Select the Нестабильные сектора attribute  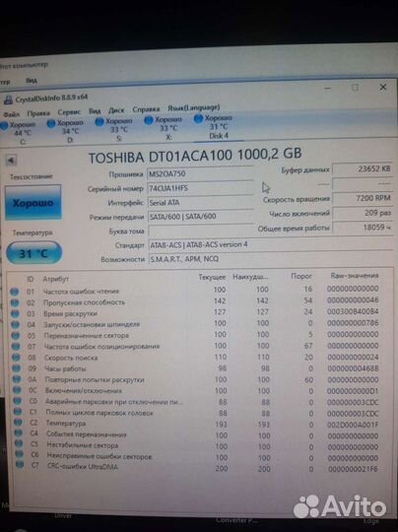[83, 445]
